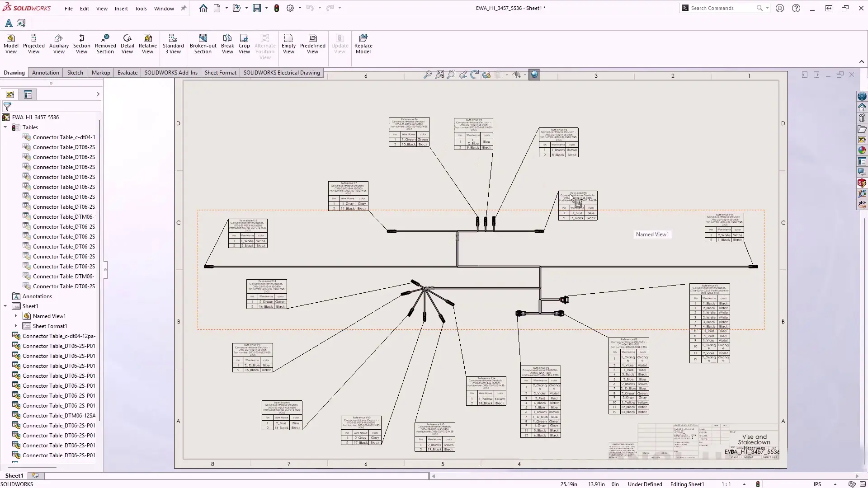Open the Insert menu
The width and height of the screenshot is (868, 488).
(x=121, y=9)
